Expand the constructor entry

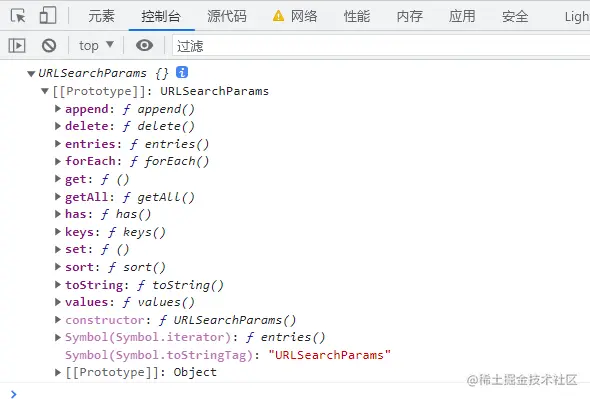click(58, 320)
